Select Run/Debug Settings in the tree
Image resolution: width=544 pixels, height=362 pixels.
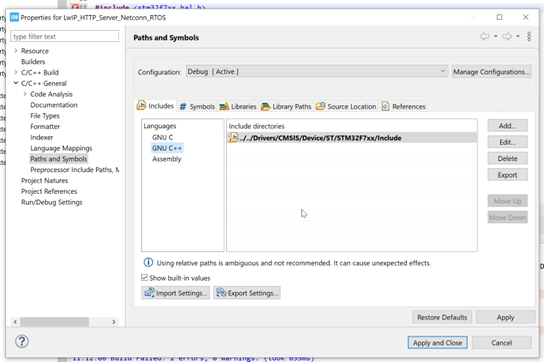tap(52, 202)
